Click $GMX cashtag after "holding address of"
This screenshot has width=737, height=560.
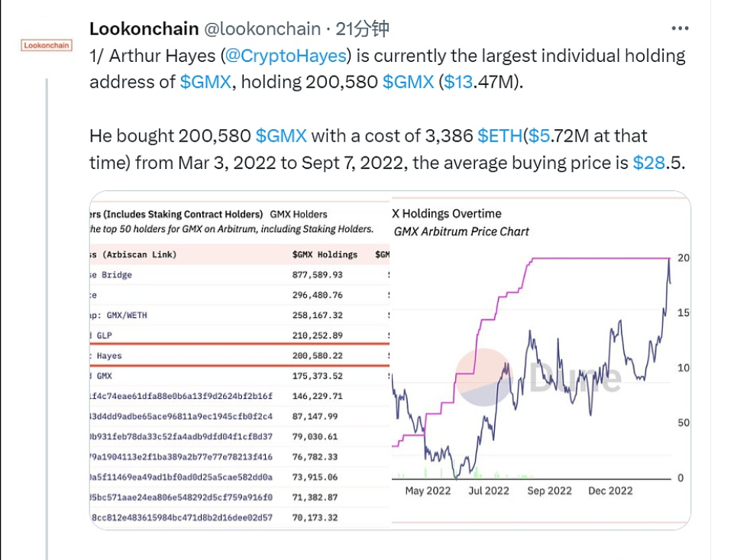click(205, 82)
